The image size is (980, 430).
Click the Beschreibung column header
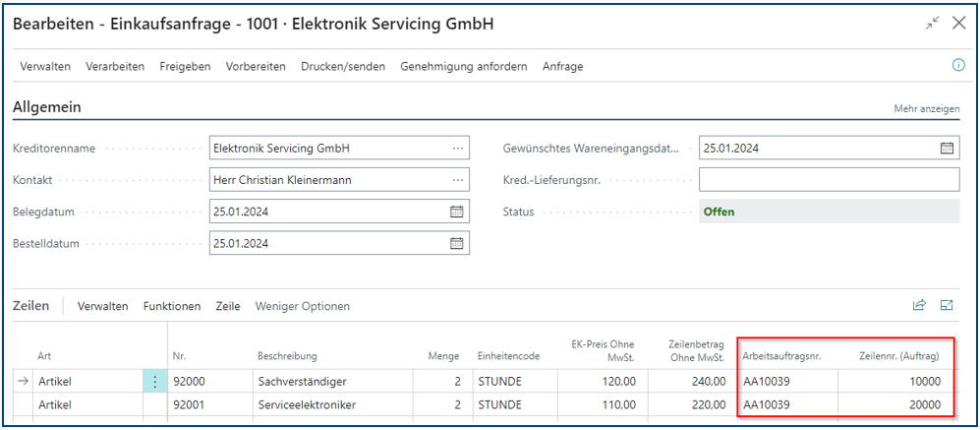[x=287, y=356]
